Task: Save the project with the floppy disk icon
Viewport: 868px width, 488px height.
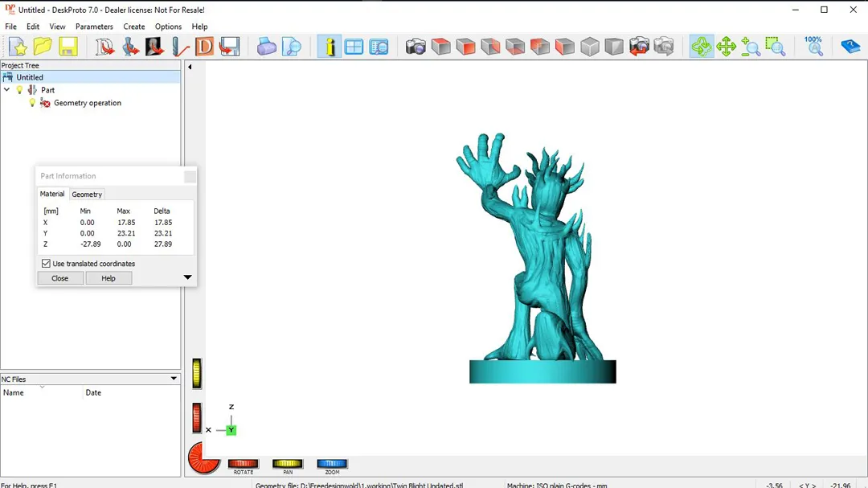Action: point(68,47)
